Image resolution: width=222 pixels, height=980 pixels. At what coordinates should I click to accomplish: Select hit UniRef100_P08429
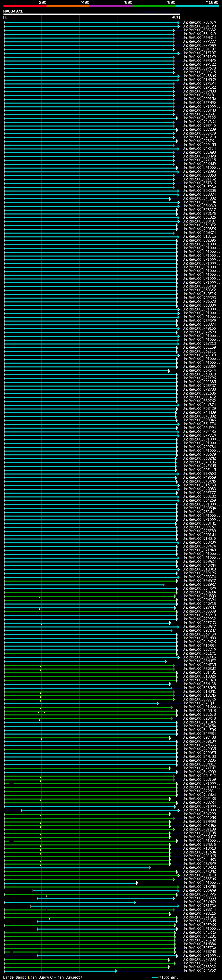[x=199, y=408]
